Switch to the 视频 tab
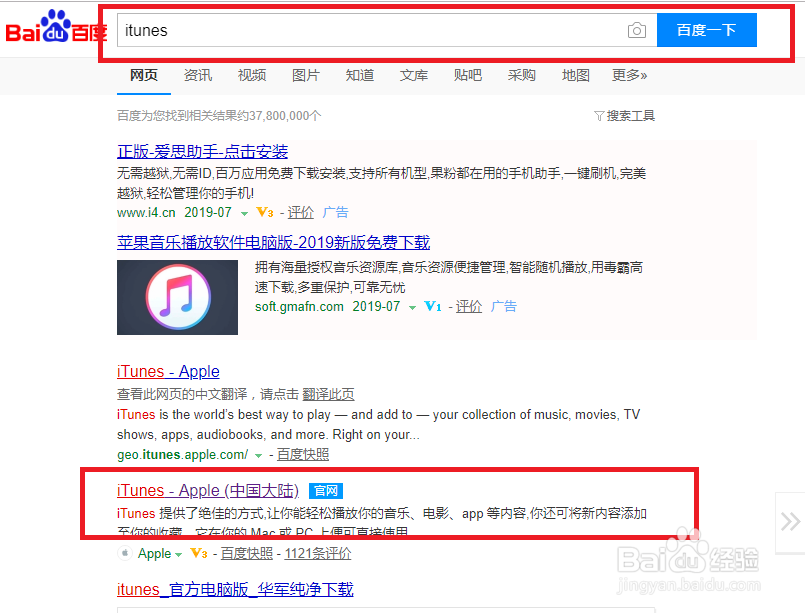 (251, 75)
